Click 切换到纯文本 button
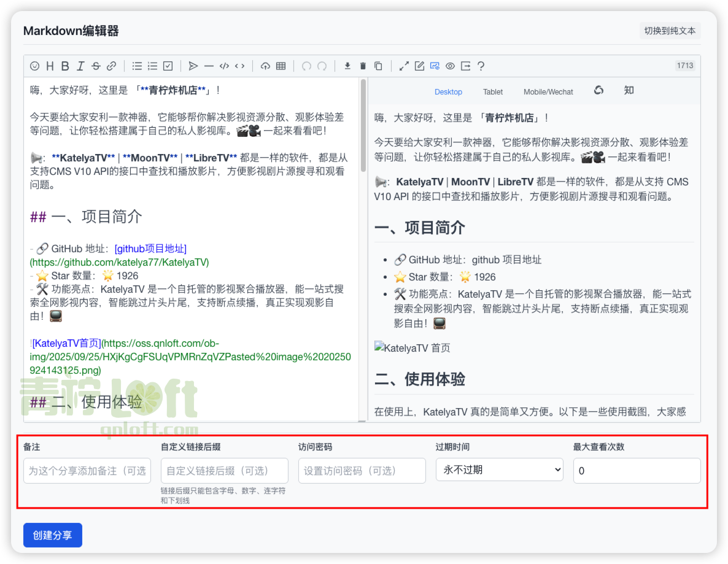 coord(670,31)
